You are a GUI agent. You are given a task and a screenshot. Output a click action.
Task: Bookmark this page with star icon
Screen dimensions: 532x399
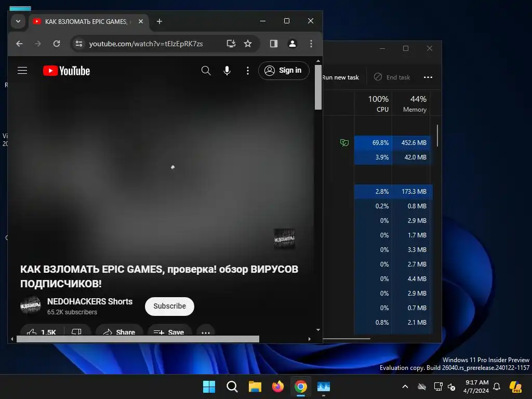tap(248, 44)
